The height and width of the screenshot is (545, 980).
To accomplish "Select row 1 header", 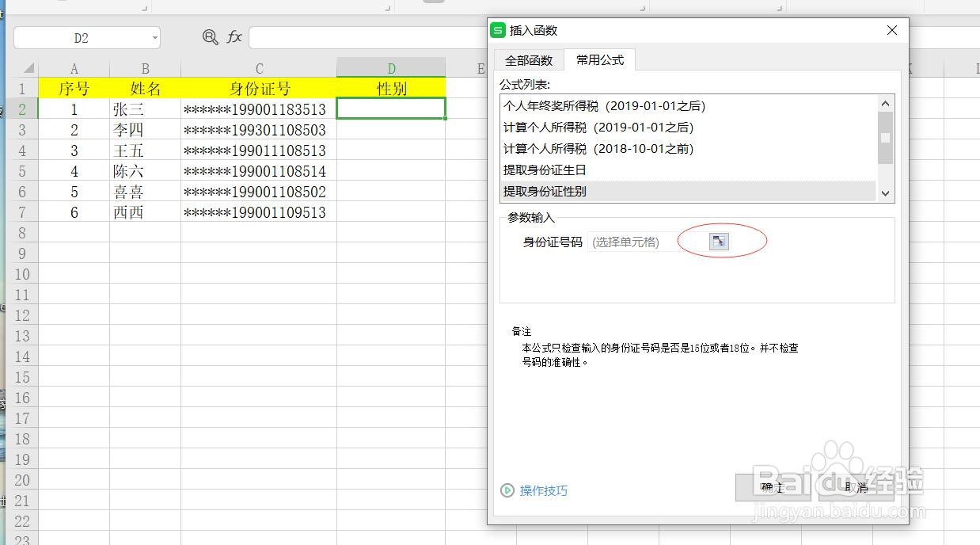I will 22,89.
